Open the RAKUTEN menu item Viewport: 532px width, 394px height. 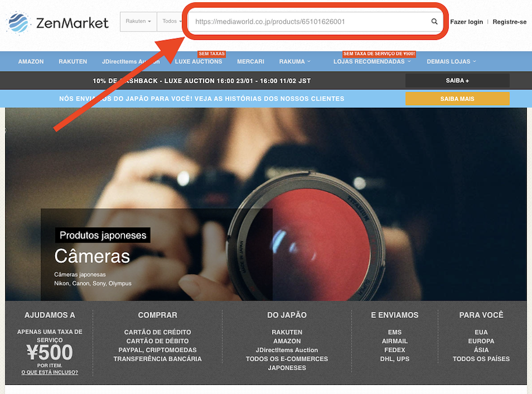point(73,61)
